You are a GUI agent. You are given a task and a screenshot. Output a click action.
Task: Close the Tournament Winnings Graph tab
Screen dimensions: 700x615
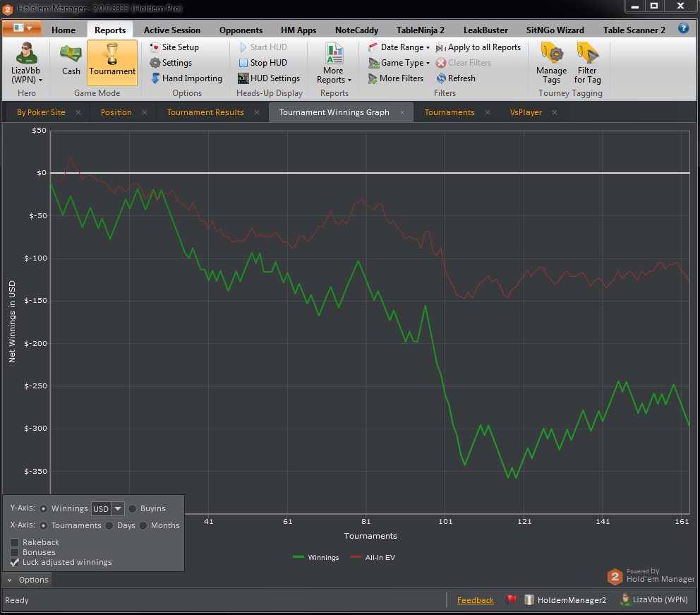[402, 112]
